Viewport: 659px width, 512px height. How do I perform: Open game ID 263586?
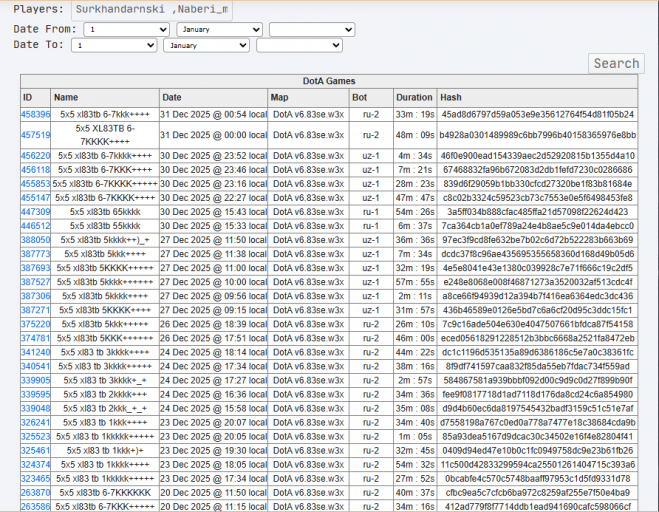coord(35,507)
